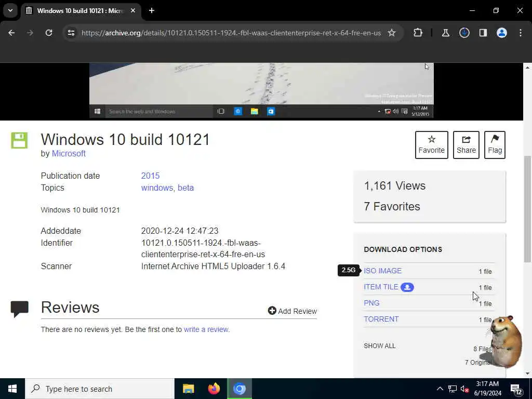This screenshot has height=399, width=532.
Task: Click the 1,161 Views text
Action: coord(395,186)
